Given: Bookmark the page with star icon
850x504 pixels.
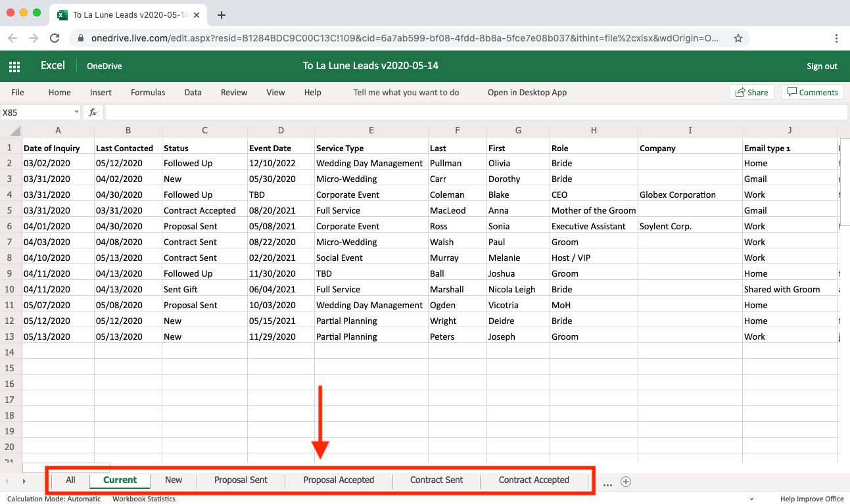Looking at the screenshot, I should pyautogui.click(x=738, y=38).
